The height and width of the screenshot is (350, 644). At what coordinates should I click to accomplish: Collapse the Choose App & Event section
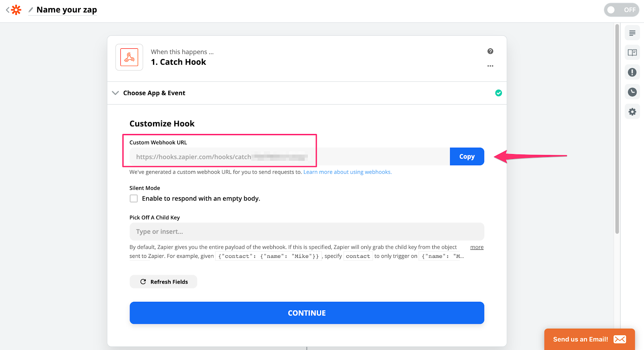pyautogui.click(x=116, y=93)
